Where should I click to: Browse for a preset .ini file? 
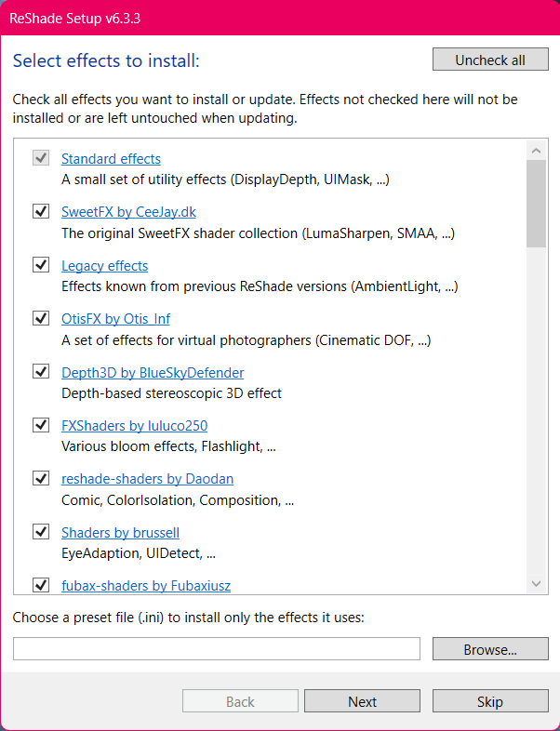[x=490, y=649]
